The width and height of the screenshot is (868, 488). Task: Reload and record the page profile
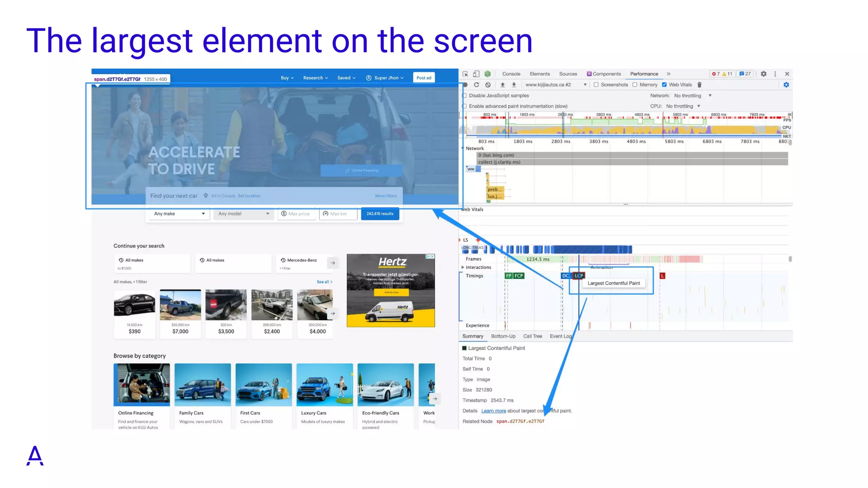476,85
